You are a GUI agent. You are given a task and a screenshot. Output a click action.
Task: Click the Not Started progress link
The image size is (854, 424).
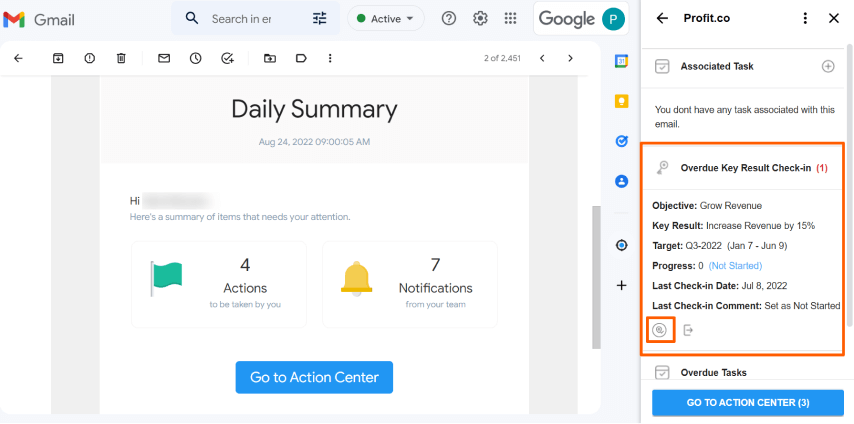pyautogui.click(x=735, y=266)
